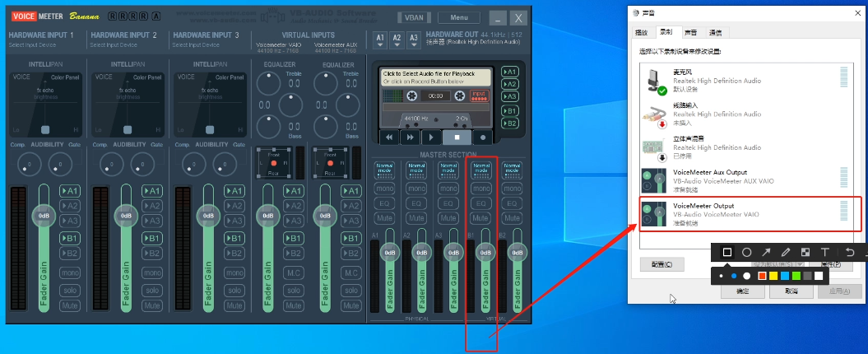Click the Voicemeeter AUX virtual input header
The image size is (868, 354).
337,47
